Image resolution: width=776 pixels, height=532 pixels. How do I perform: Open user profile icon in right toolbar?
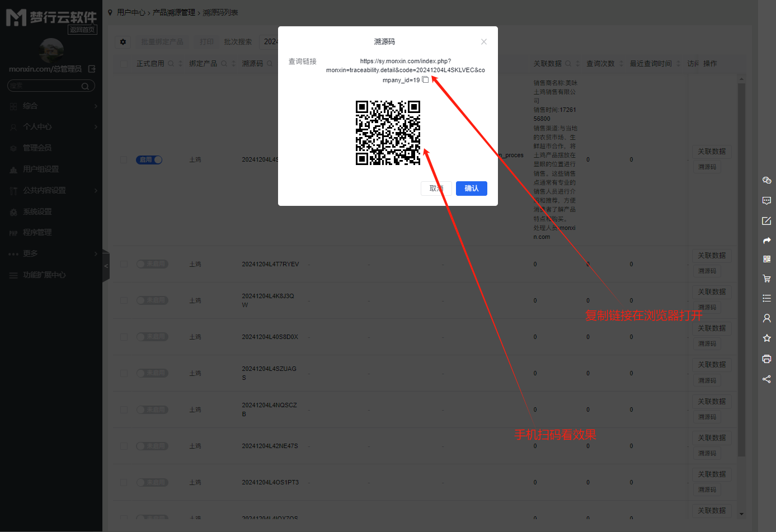pos(766,318)
